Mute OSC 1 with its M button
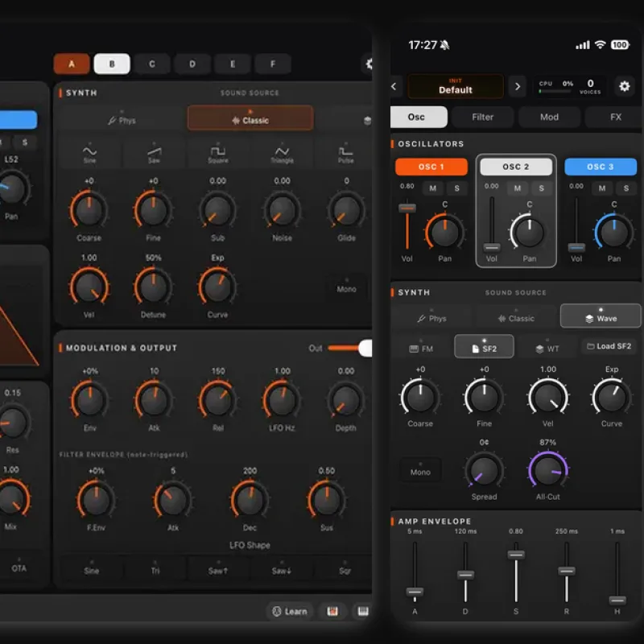This screenshot has width=644, height=644. click(433, 188)
